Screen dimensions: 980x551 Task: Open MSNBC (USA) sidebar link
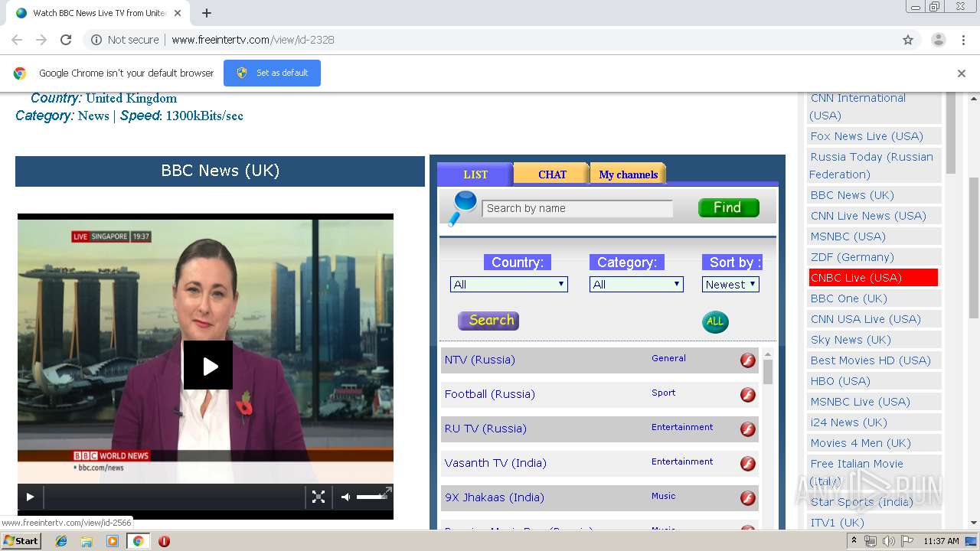click(848, 236)
